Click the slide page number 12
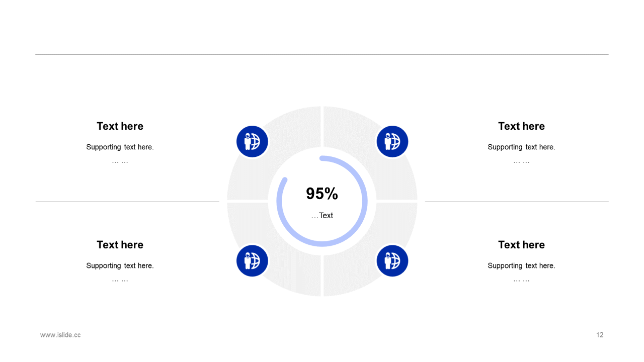Image resolution: width=644 pixels, height=362 pixels. click(600, 335)
